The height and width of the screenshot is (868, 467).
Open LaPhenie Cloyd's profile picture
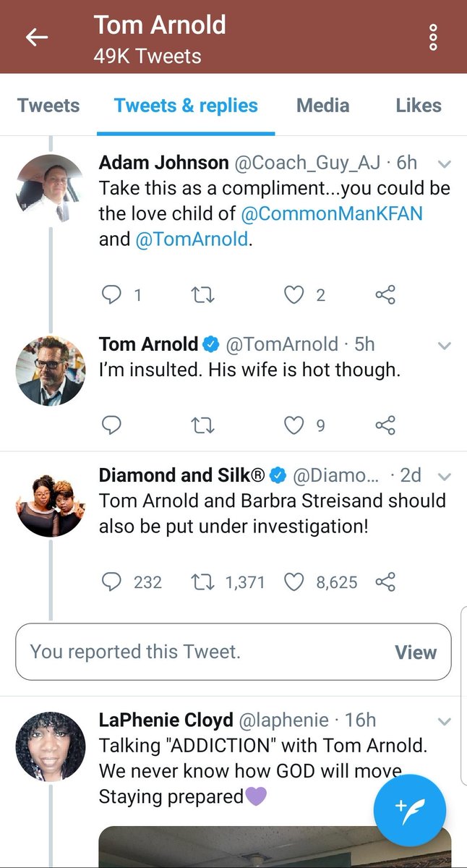[x=51, y=746]
